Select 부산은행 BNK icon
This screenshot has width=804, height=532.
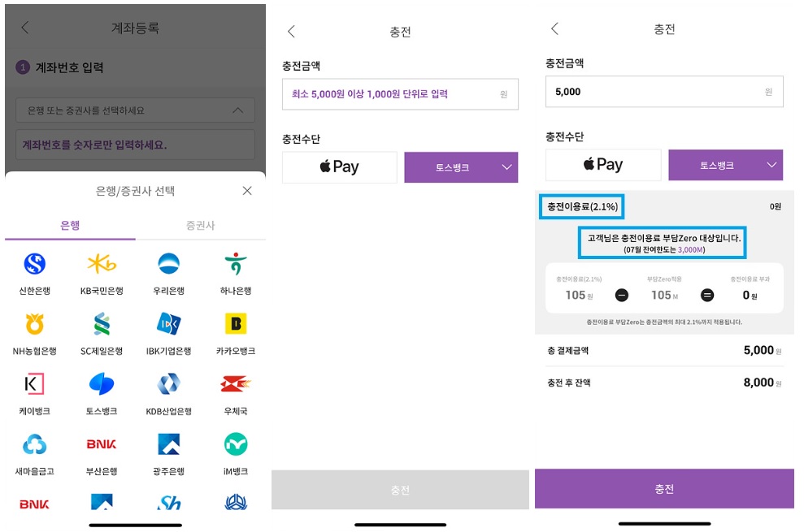point(102,444)
